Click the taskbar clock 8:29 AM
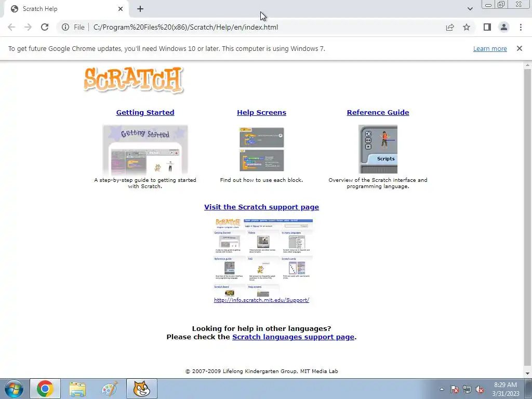This screenshot has height=399, width=532. (x=506, y=389)
